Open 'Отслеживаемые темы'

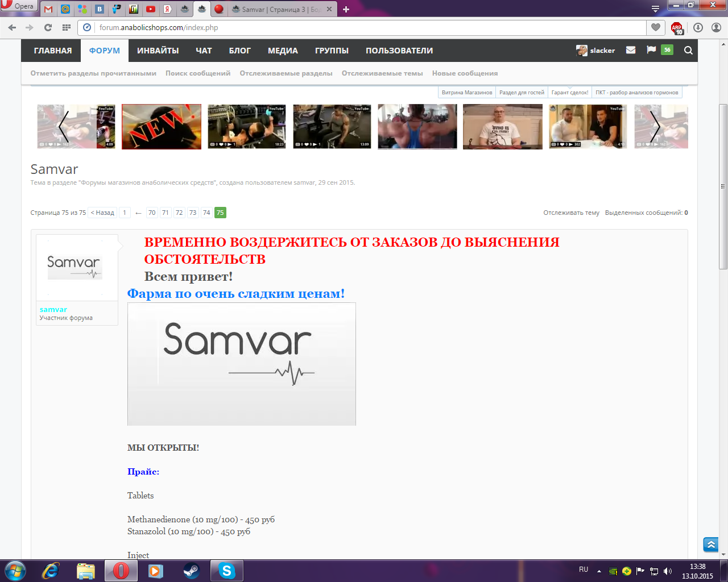[382, 73]
